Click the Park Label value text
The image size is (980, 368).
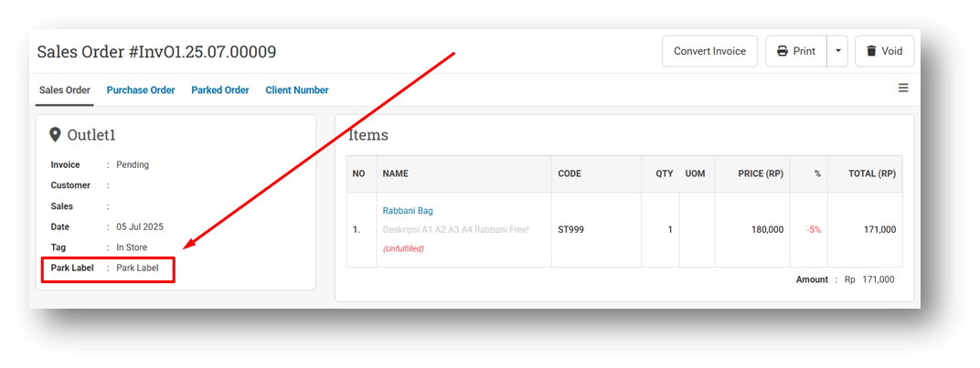(137, 268)
